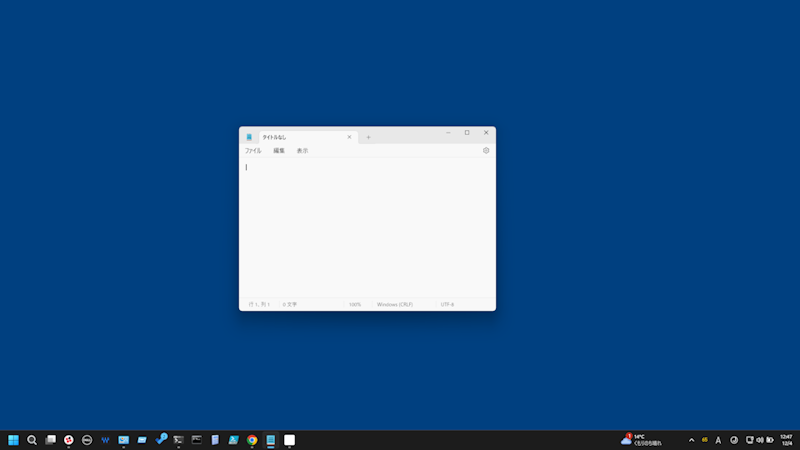Minimize the Notepad window
The width and height of the screenshot is (800, 450).
click(448, 133)
